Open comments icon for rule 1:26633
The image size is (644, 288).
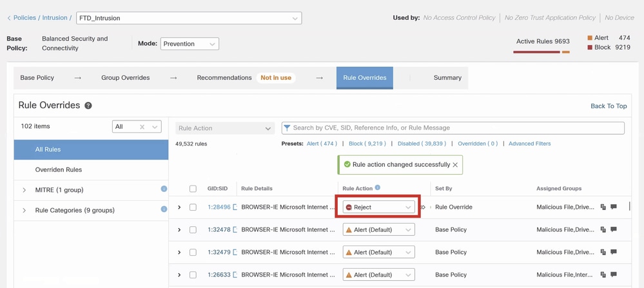point(614,275)
